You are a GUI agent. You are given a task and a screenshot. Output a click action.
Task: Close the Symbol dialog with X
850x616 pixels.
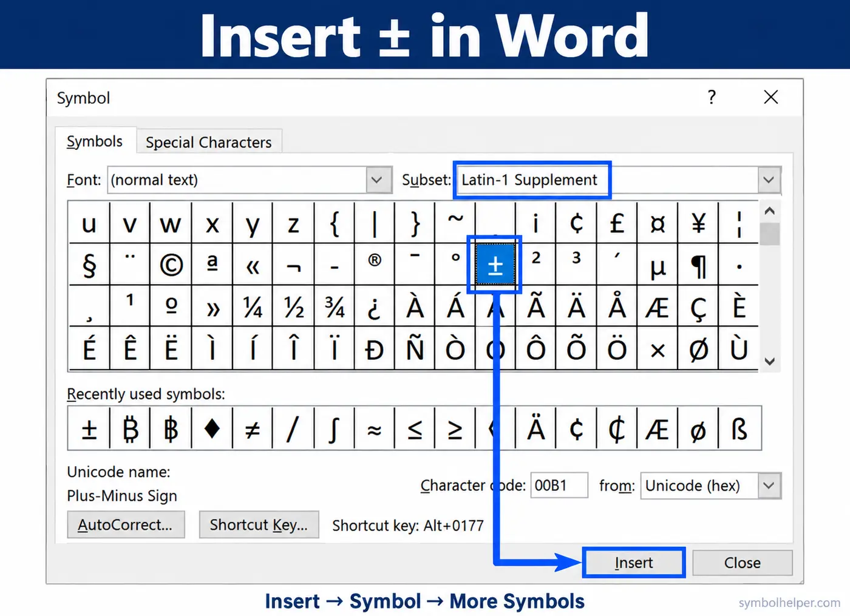pos(771,97)
